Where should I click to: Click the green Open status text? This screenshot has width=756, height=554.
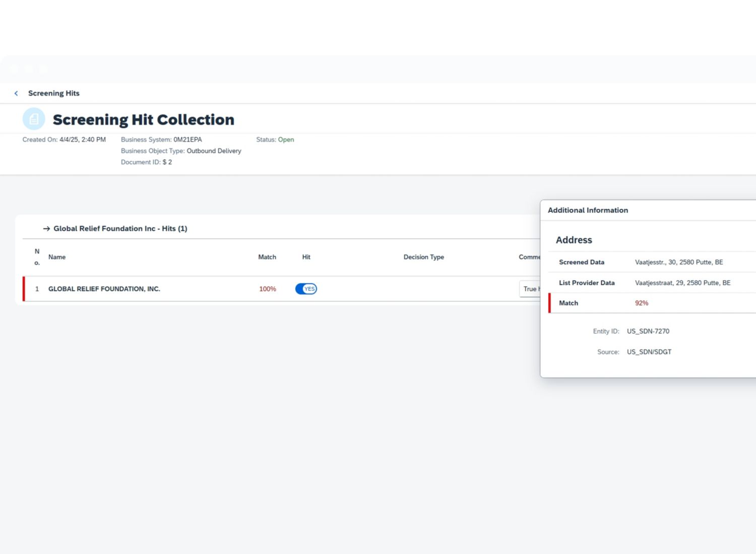click(286, 140)
